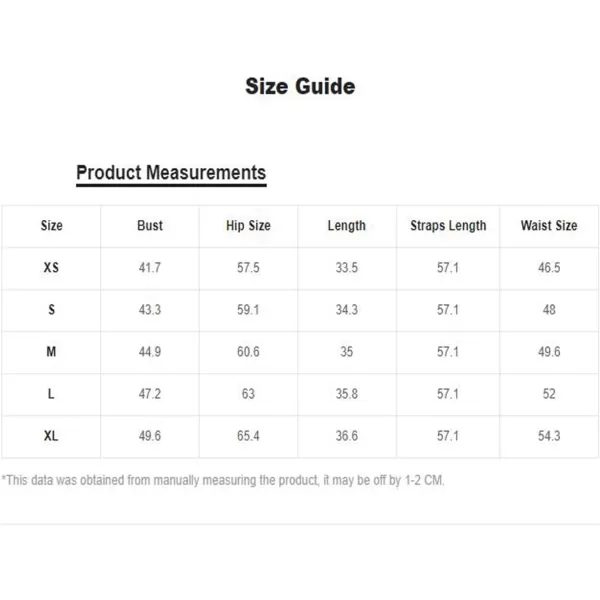Select the Product Measurements title

[x=171, y=173]
